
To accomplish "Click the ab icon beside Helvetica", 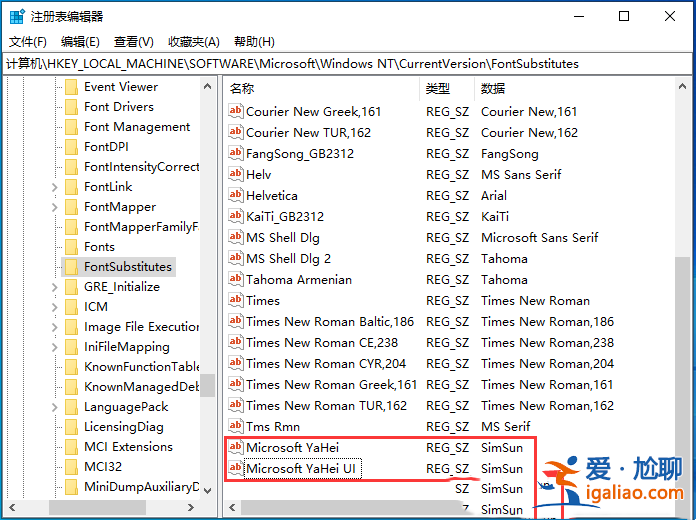I will tap(236, 195).
